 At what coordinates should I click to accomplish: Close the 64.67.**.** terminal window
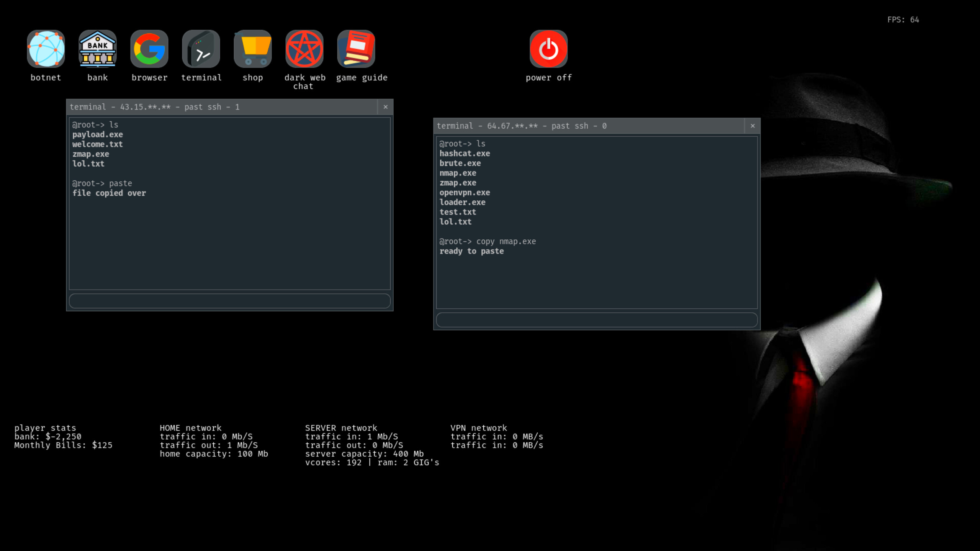[753, 126]
